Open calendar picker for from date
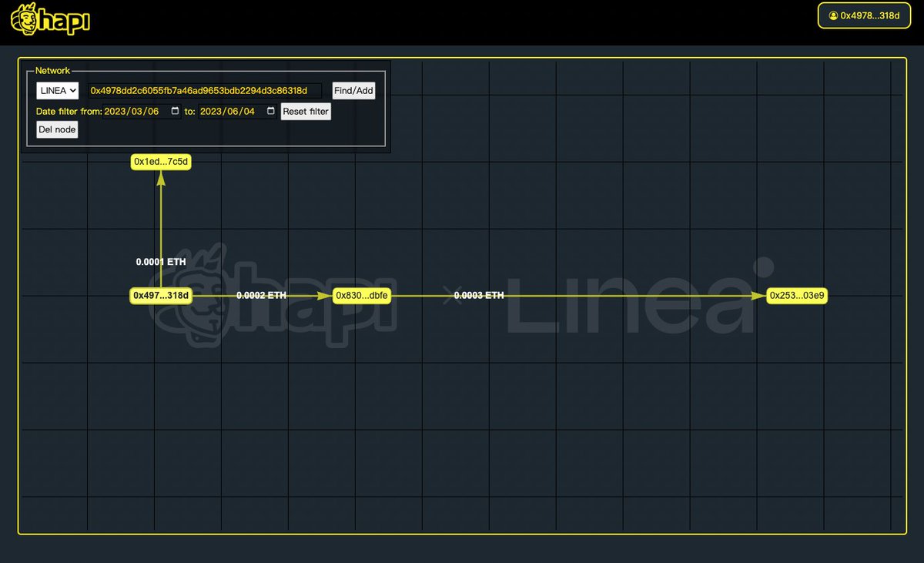The image size is (924, 563). tap(175, 111)
